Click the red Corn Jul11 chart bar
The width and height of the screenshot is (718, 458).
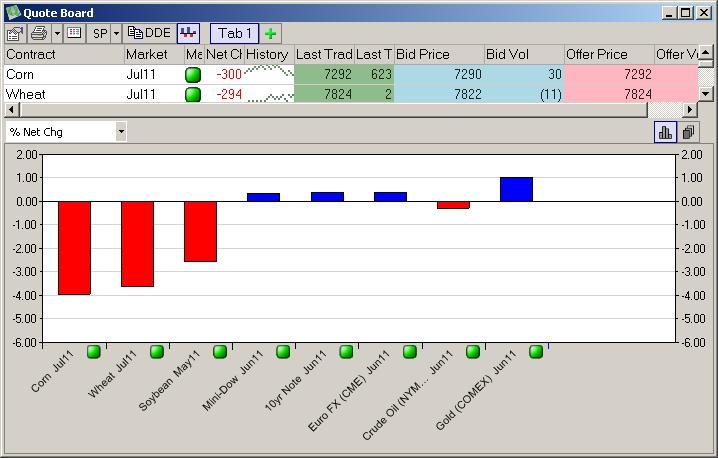click(75, 248)
